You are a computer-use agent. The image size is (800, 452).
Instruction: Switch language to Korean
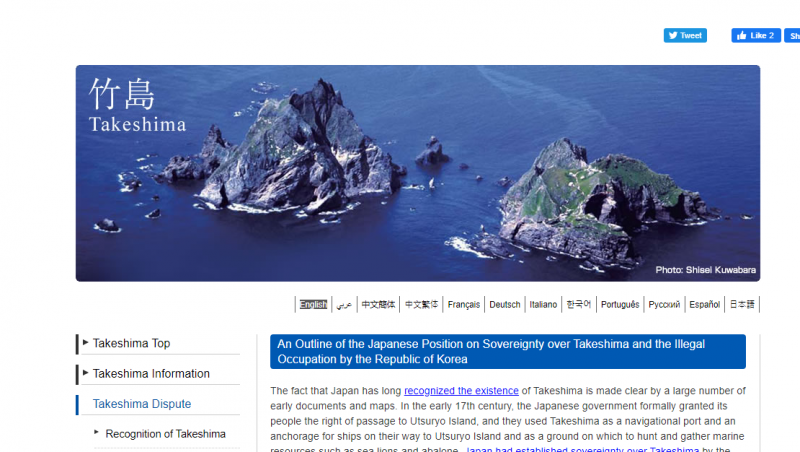578,305
